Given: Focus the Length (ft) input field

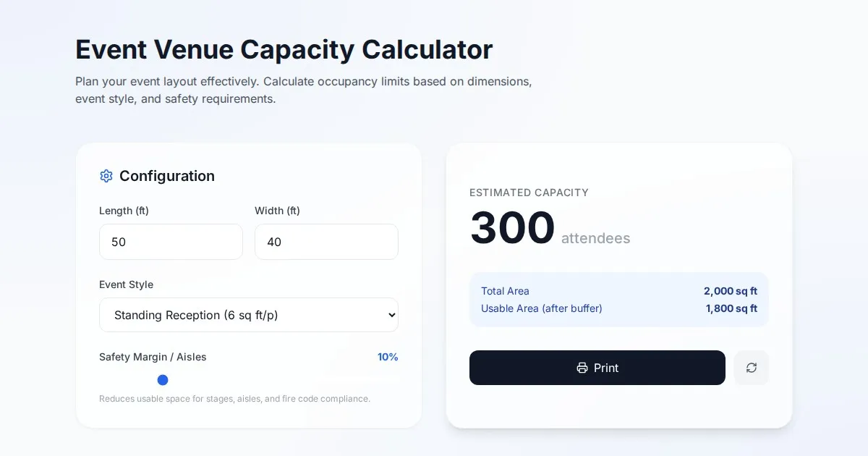Looking at the screenshot, I should pyautogui.click(x=171, y=242).
